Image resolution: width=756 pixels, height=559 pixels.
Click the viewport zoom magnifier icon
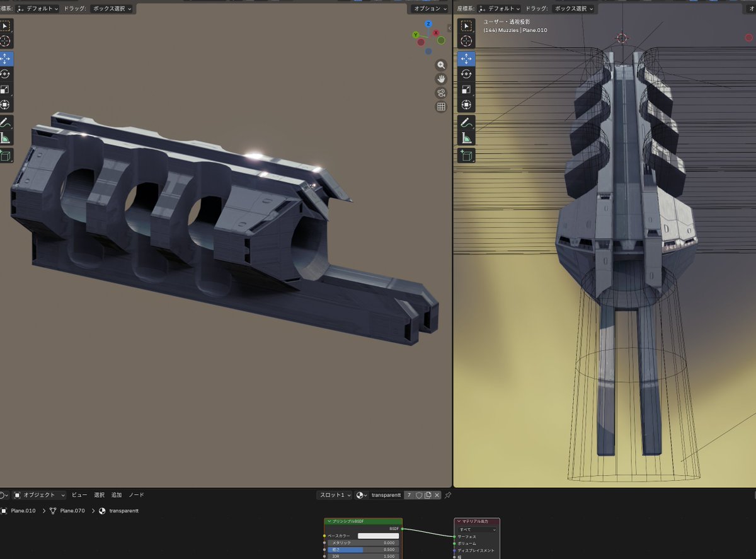click(x=441, y=65)
